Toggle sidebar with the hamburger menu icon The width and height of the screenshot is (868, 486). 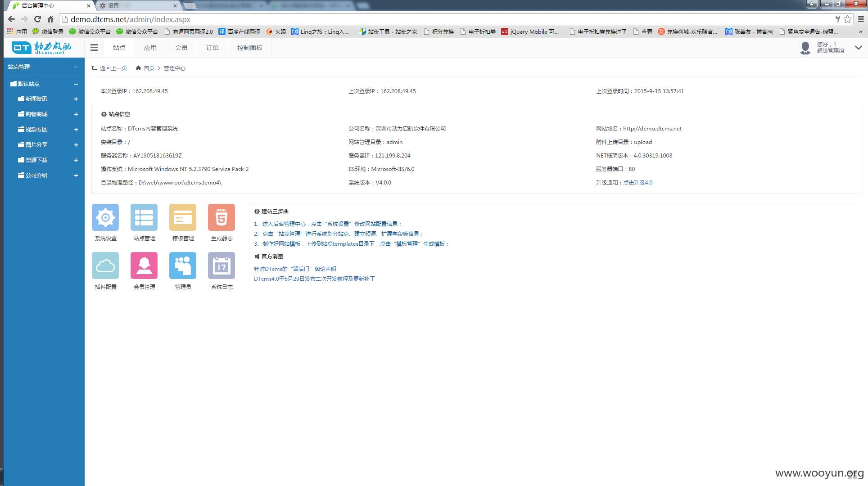(x=94, y=48)
